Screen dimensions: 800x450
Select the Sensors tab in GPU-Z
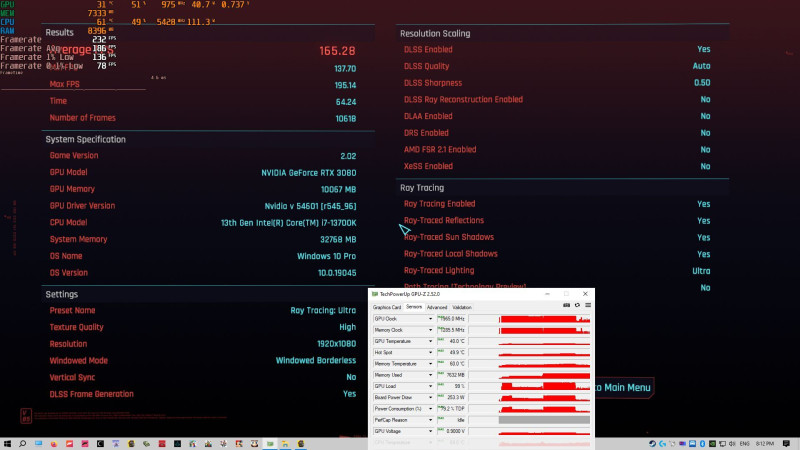click(x=414, y=307)
